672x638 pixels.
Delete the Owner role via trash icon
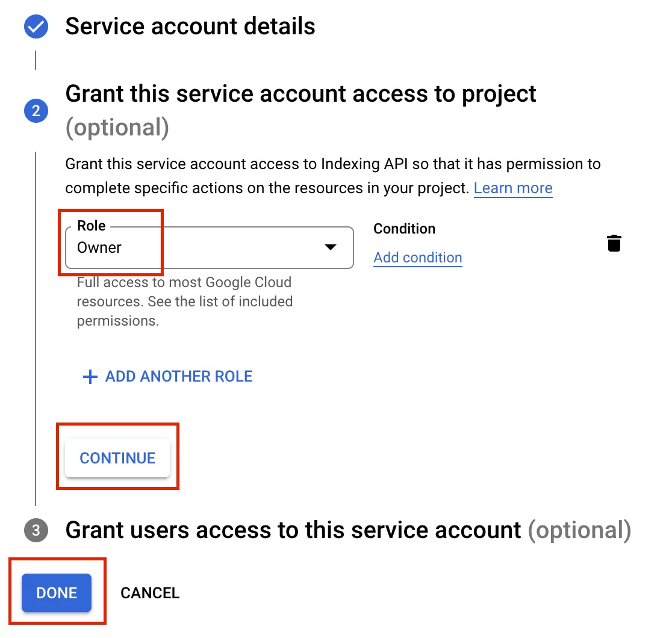tap(614, 244)
